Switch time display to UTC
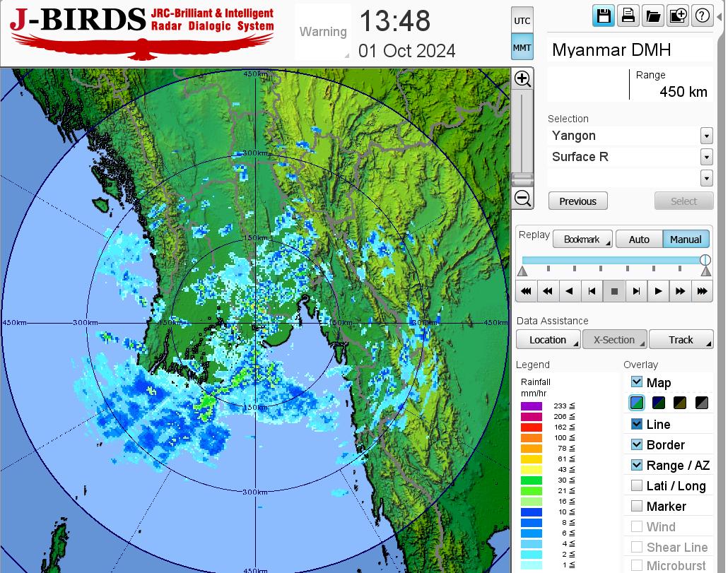Viewport: 728px width, 573px height. click(522, 21)
